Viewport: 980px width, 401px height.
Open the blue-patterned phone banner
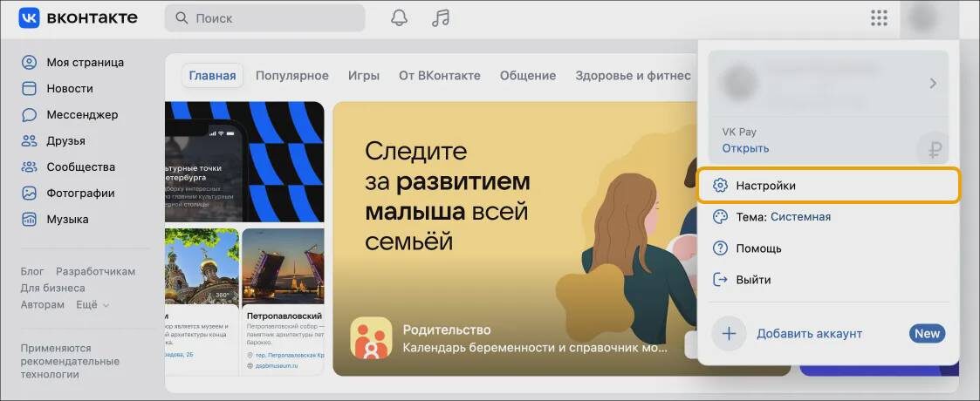[x=244, y=161]
